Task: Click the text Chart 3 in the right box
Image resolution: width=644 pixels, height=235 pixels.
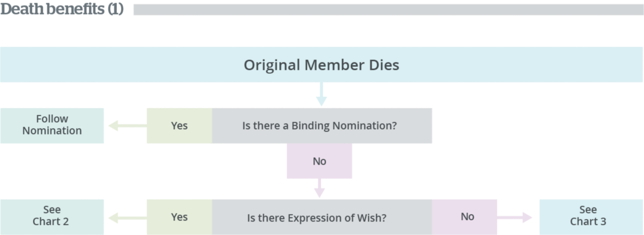Action: pyautogui.click(x=588, y=221)
